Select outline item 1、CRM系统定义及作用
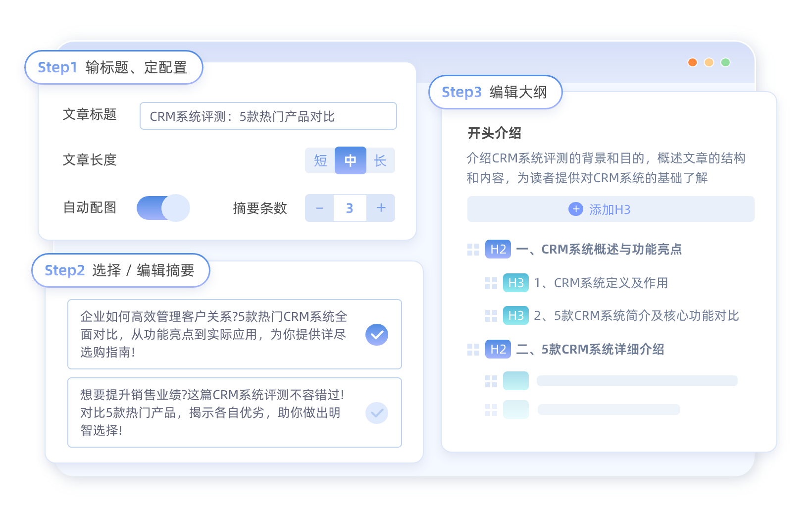Screen dimensions: 812x515 601,283
